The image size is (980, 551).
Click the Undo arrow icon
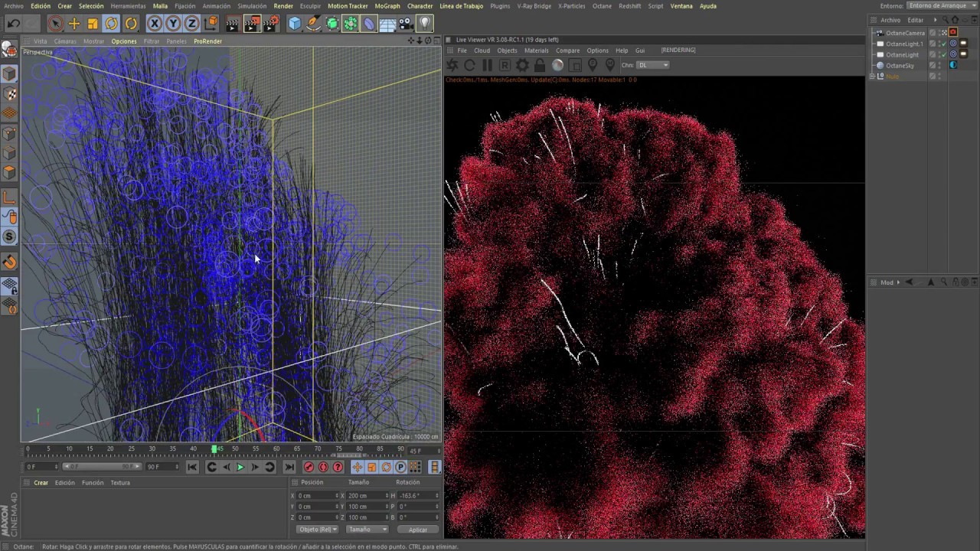point(13,24)
